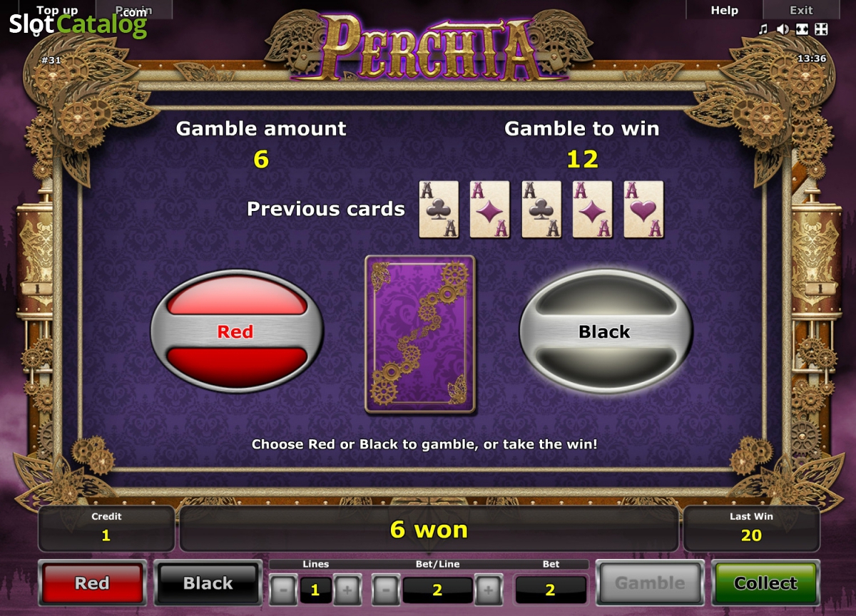
Task: Click the bottom-bar Red button
Action: tap(92, 583)
